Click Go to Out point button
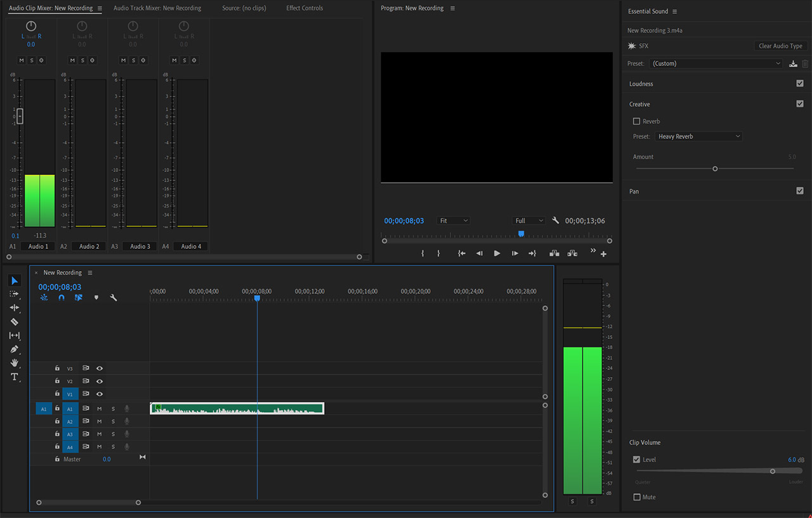The height and width of the screenshot is (518, 812). pos(532,253)
